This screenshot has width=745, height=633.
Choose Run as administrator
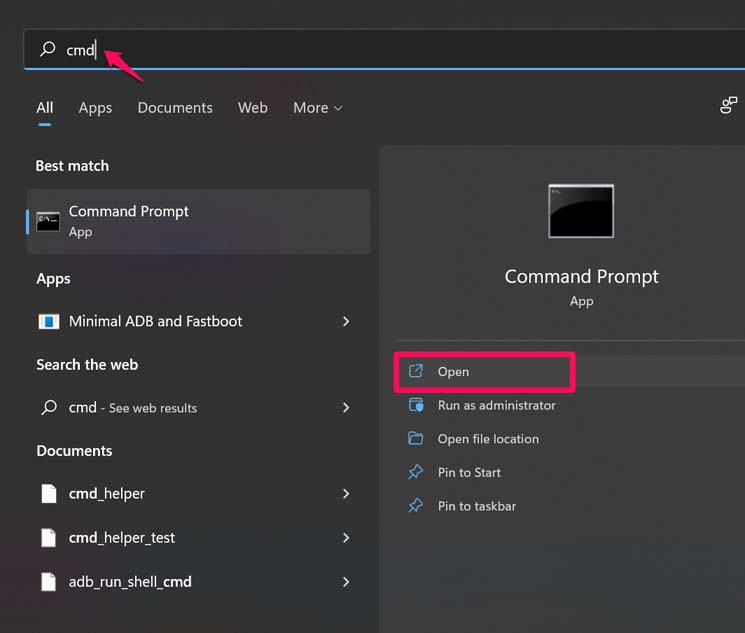tap(496, 405)
